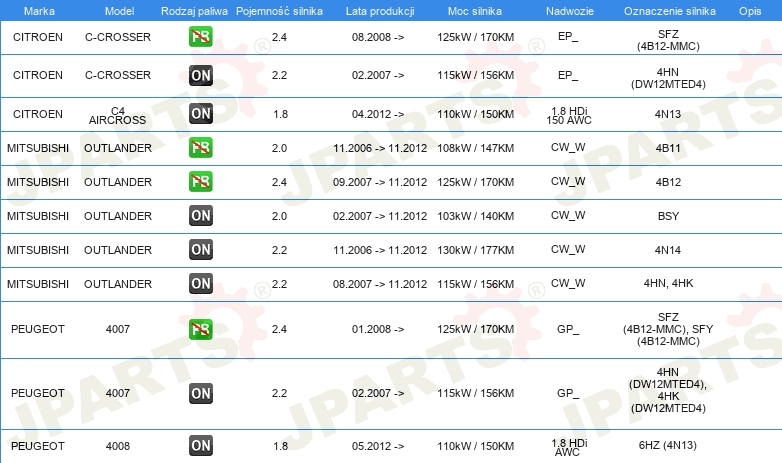The width and height of the screenshot is (782, 463).
Task: Click C-CROSSER model in 02.2007 row
Action: pos(118,75)
